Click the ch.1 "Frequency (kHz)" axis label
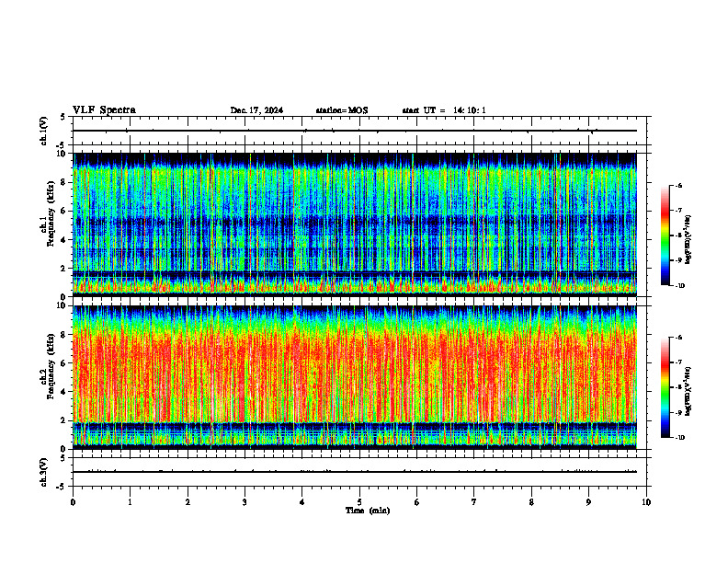 (x=51, y=213)
